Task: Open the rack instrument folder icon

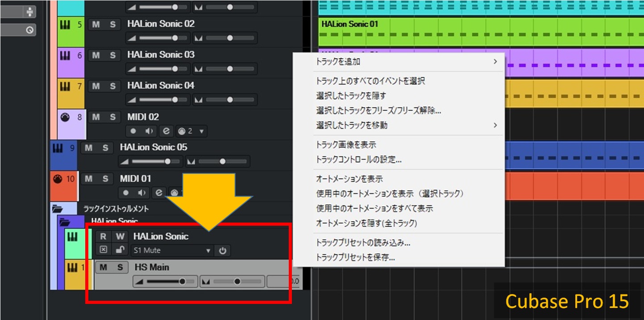Action: [x=57, y=208]
